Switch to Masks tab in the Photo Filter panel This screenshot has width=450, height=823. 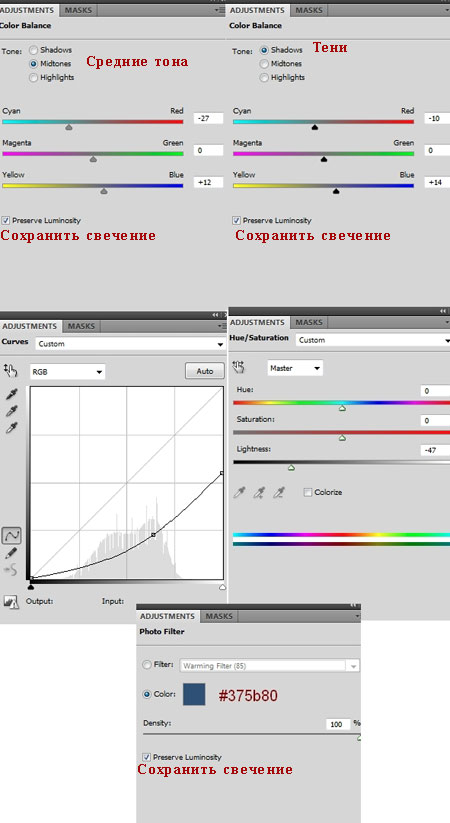(x=219, y=616)
